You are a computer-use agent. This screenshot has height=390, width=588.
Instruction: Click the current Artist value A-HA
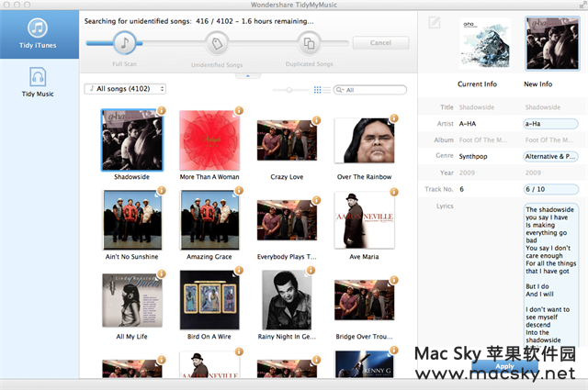468,124
